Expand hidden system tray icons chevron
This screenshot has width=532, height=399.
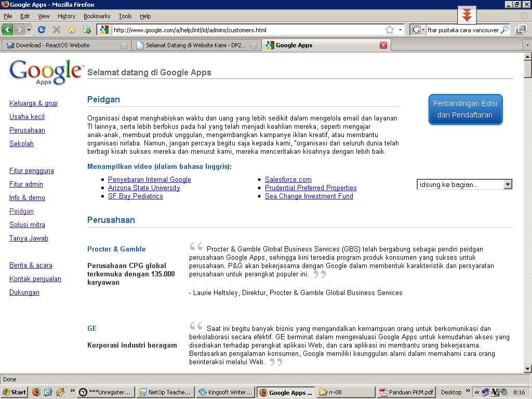pos(477,392)
